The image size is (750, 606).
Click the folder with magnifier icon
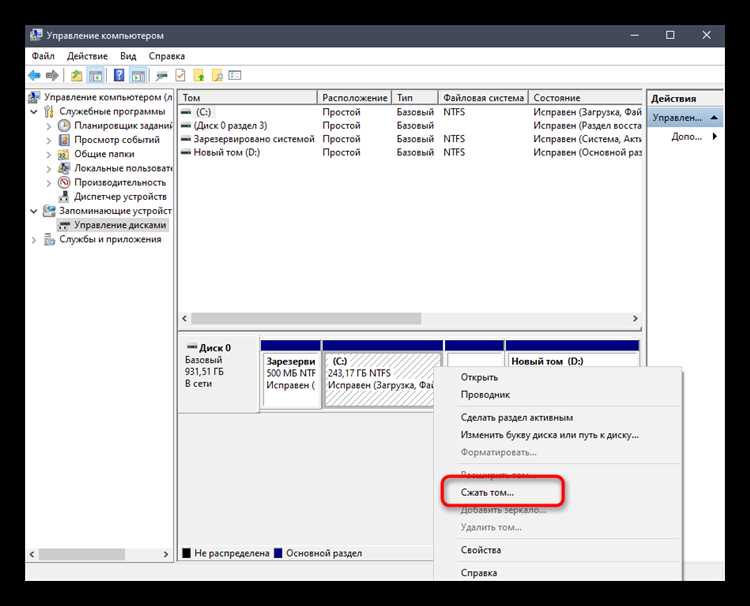click(x=217, y=75)
